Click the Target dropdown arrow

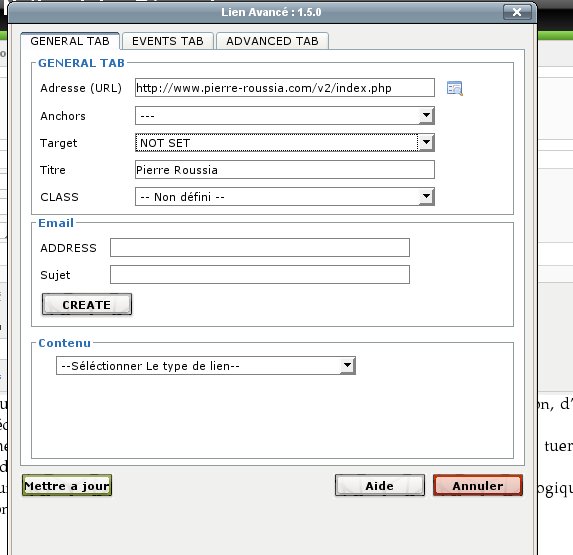(426, 142)
